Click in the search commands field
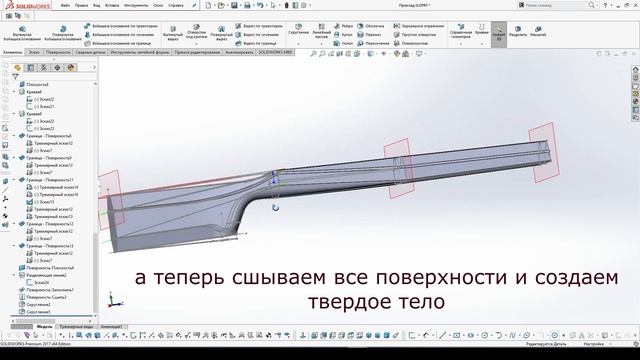The width and height of the screenshot is (640, 360). [555, 5]
